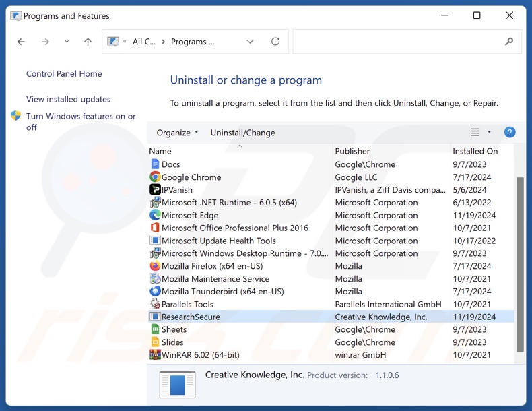Click the view layout icon

click(475, 132)
